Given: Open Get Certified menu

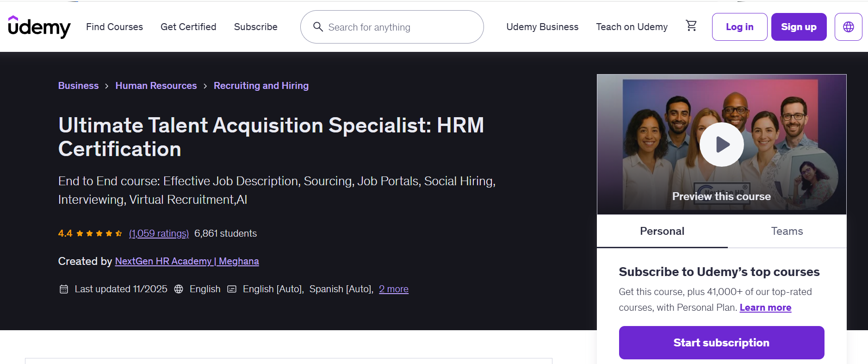Looking at the screenshot, I should pyautogui.click(x=188, y=27).
